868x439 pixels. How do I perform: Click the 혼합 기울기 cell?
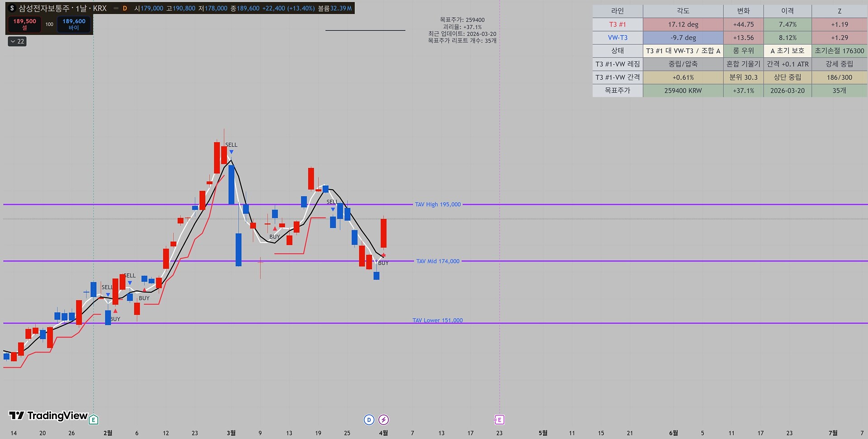[744, 64]
